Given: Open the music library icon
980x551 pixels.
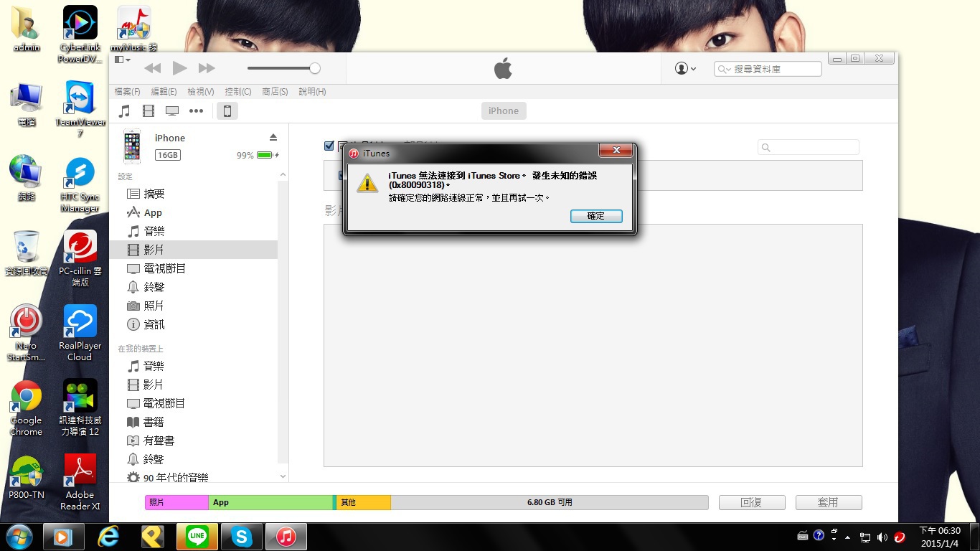Looking at the screenshot, I should click(x=125, y=110).
